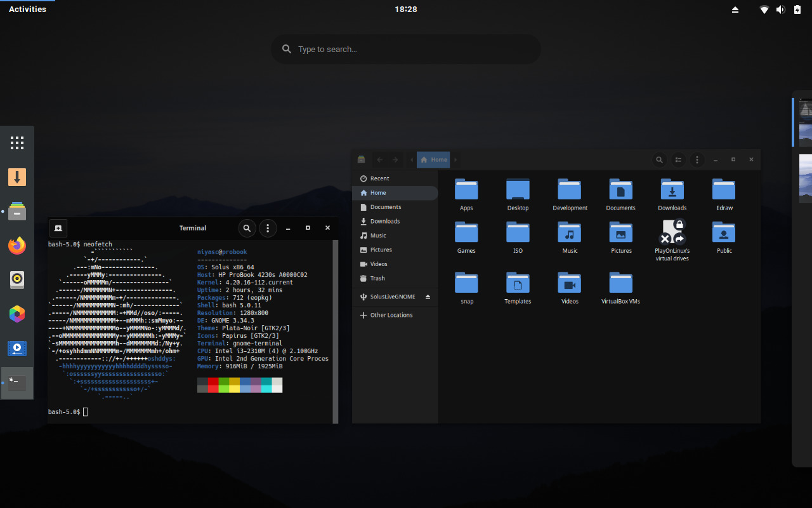Open the list view options in Files
The height and width of the screenshot is (508, 812).
click(x=678, y=160)
